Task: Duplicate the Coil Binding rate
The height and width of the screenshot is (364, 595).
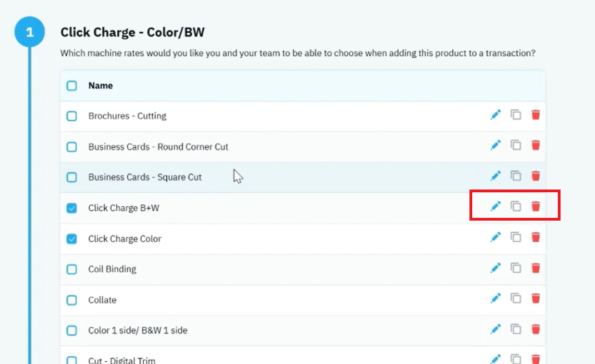Action: coord(516,268)
